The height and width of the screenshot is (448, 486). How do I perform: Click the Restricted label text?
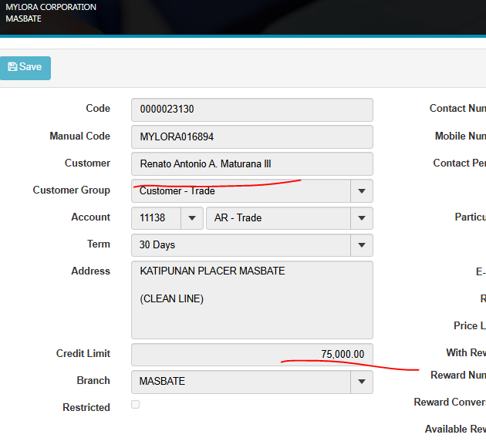pyautogui.click(x=86, y=407)
